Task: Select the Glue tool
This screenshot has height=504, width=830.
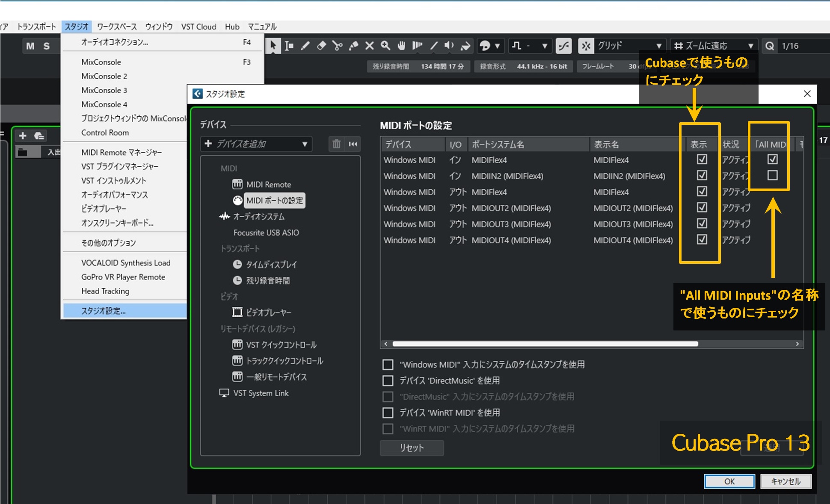Action: tap(353, 46)
